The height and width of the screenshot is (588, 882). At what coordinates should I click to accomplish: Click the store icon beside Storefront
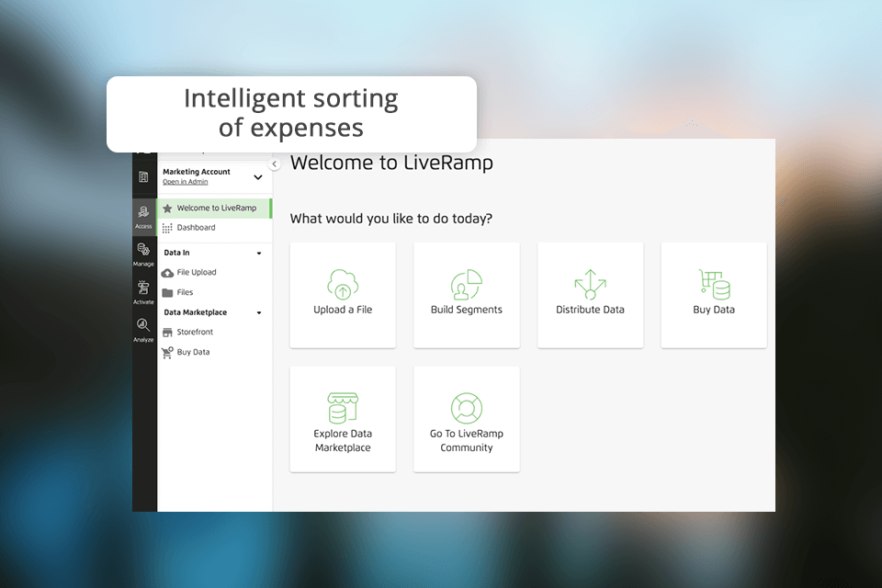tap(167, 333)
